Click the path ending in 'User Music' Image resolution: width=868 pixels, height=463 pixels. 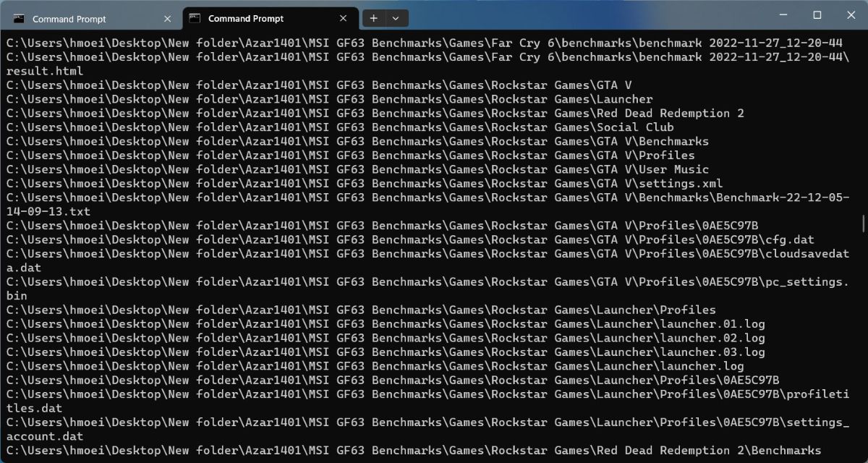coord(357,169)
